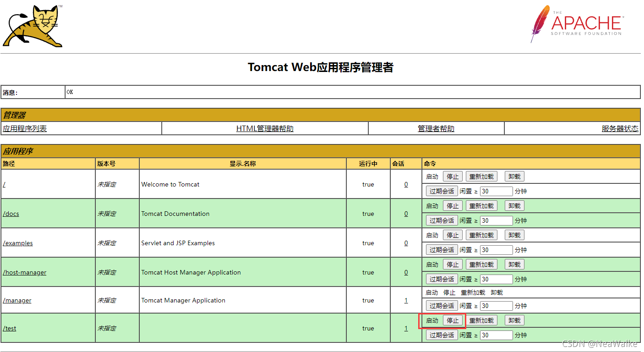The image size is (644, 352).
Task: Select 'Tomcat Host Manager Application' text
Action: pos(191,272)
